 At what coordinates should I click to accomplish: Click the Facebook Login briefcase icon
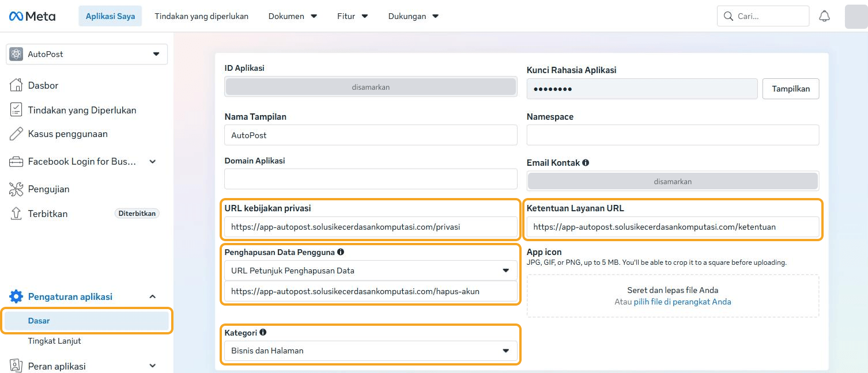[x=16, y=162]
